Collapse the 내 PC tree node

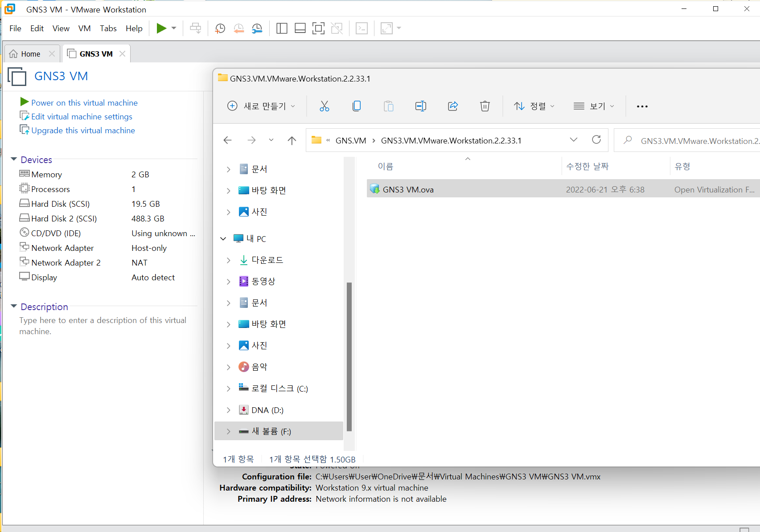pos(223,239)
